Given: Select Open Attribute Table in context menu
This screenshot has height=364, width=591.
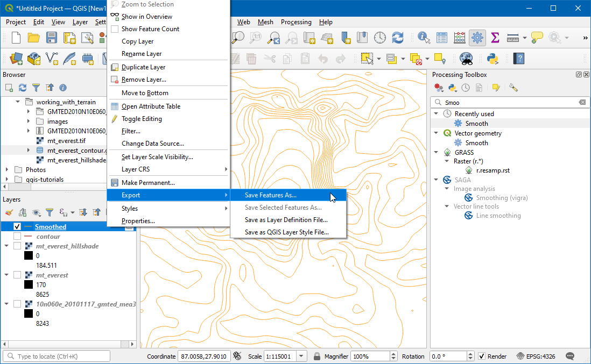Looking at the screenshot, I should (x=151, y=106).
